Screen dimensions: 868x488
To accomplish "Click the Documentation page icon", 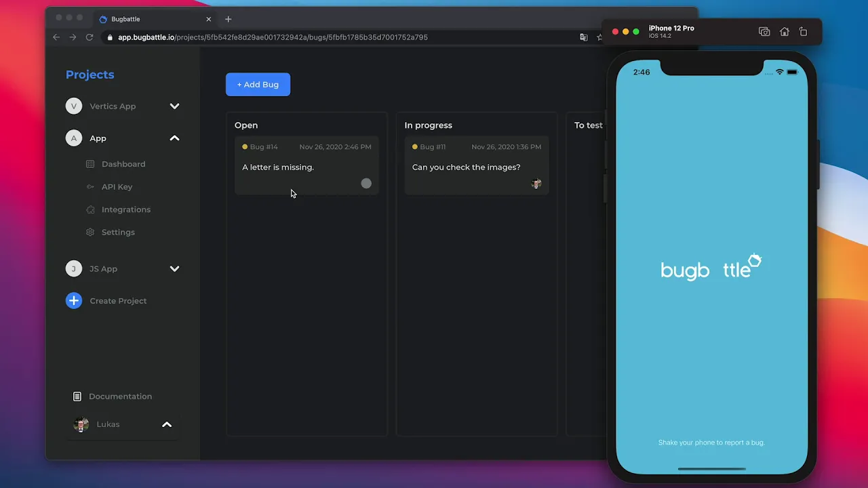I will pyautogui.click(x=77, y=396).
